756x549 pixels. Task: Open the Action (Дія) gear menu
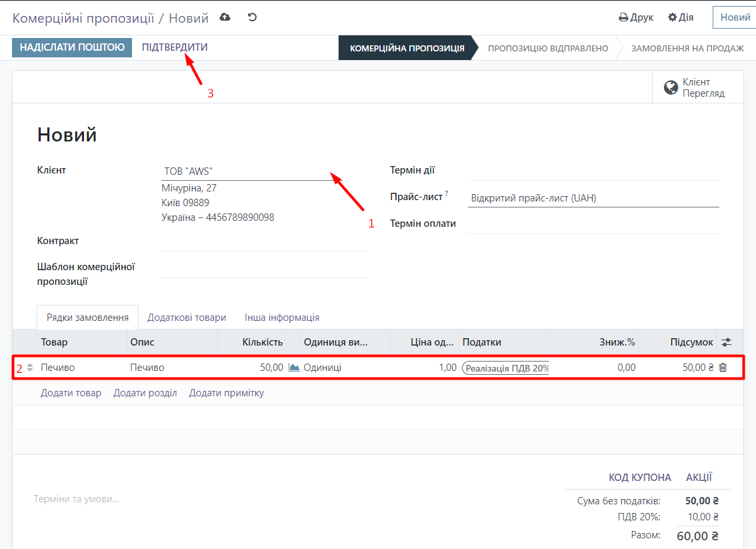(x=681, y=17)
